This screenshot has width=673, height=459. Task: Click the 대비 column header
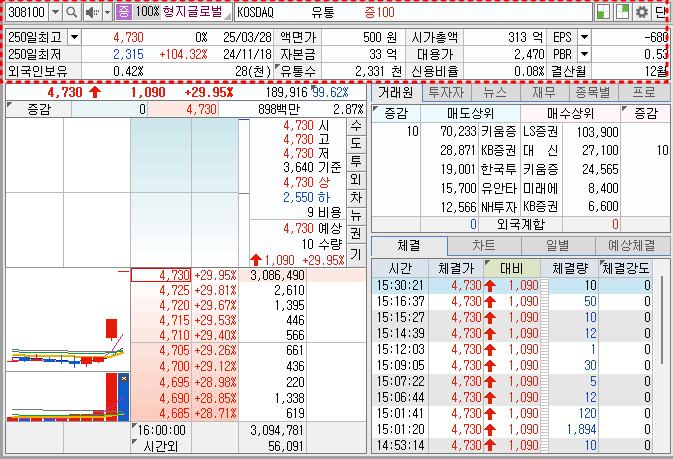(x=511, y=268)
